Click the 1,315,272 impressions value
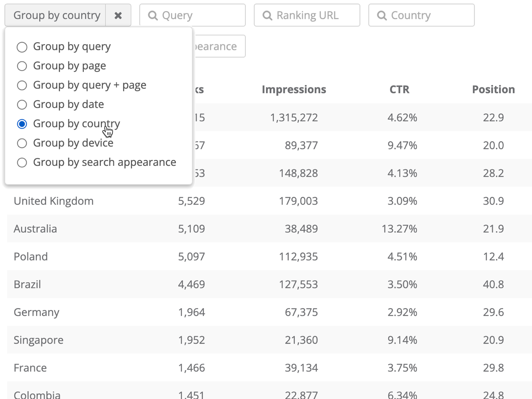This screenshot has width=532, height=399. coord(294,117)
